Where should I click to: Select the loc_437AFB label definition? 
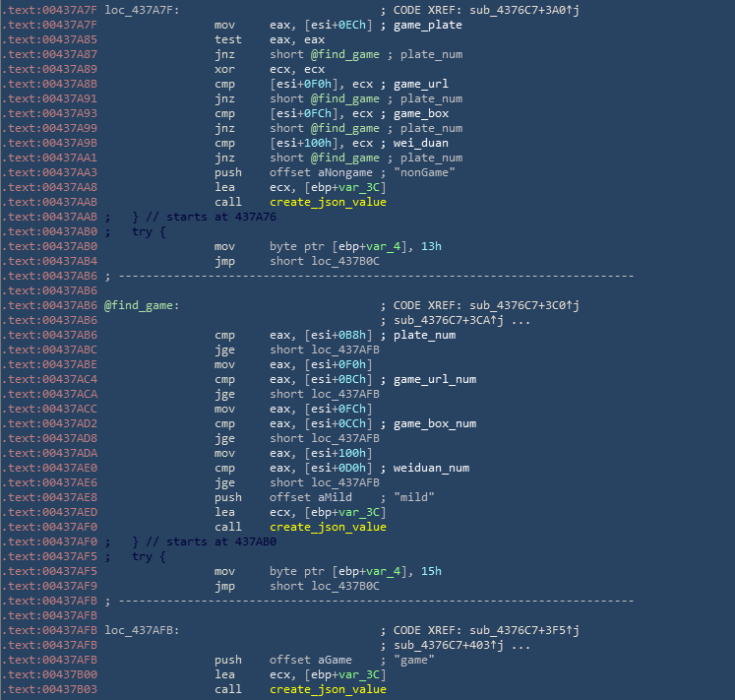140,630
